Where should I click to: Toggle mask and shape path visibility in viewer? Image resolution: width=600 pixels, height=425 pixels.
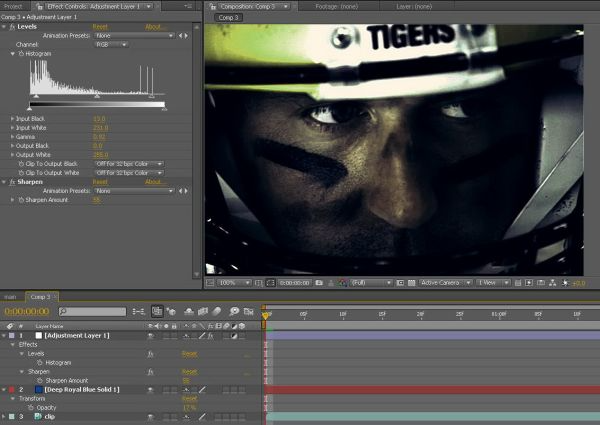point(271,283)
